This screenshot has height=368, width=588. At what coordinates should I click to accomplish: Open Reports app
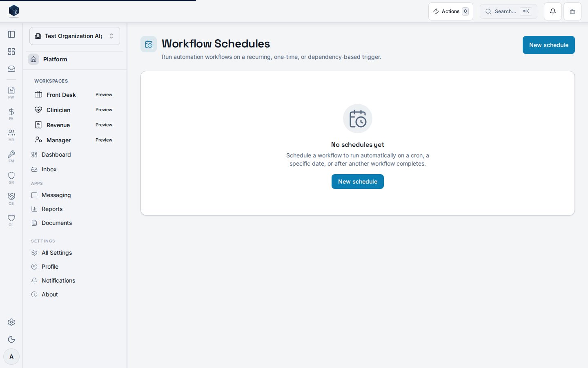point(74,209)
